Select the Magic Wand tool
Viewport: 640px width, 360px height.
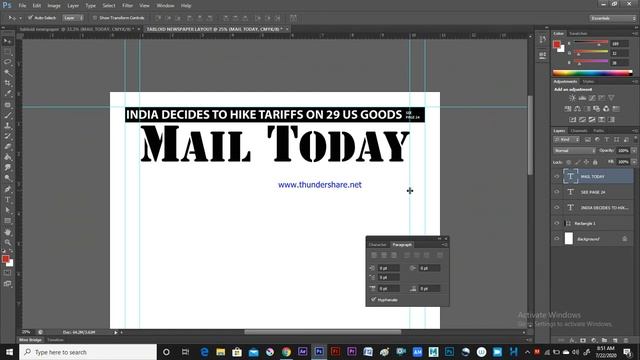click(7, 73)
